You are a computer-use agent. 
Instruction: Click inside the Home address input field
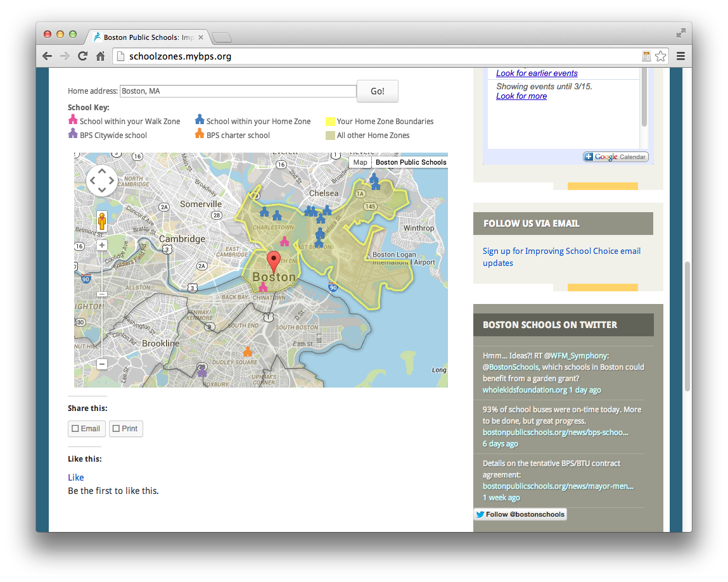coord(238,91)
